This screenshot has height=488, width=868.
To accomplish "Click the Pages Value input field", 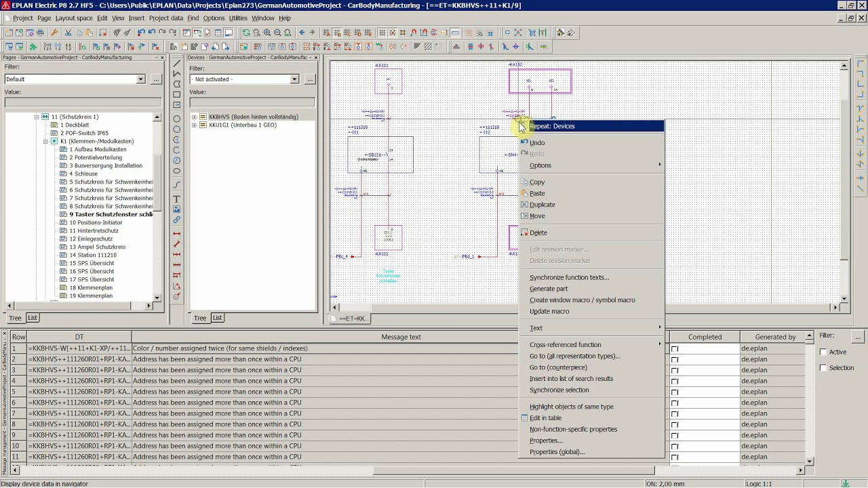I will pyautogui.click(x=83, y=102).
